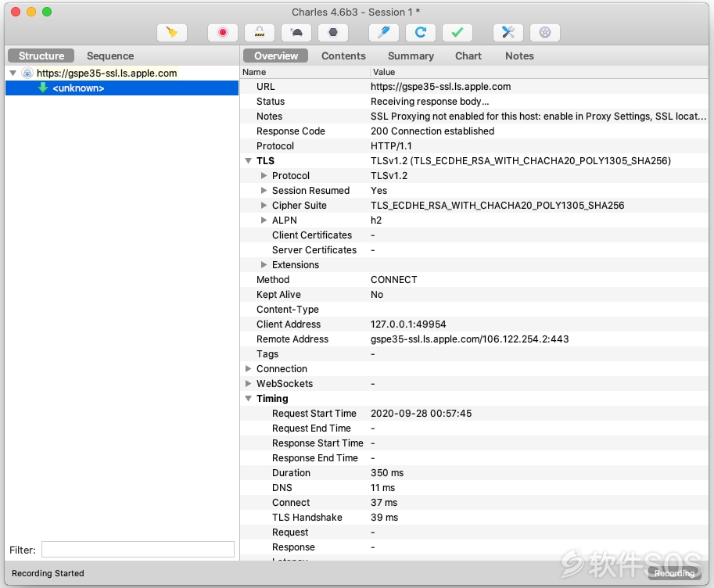Select the CONNECT method value
714x588 pixels.
[x=394, y=280]
